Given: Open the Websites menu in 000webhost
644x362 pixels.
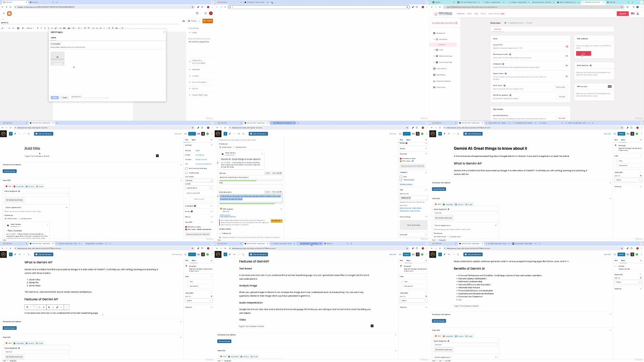Looking at the screenshot, I should (460, 14).
